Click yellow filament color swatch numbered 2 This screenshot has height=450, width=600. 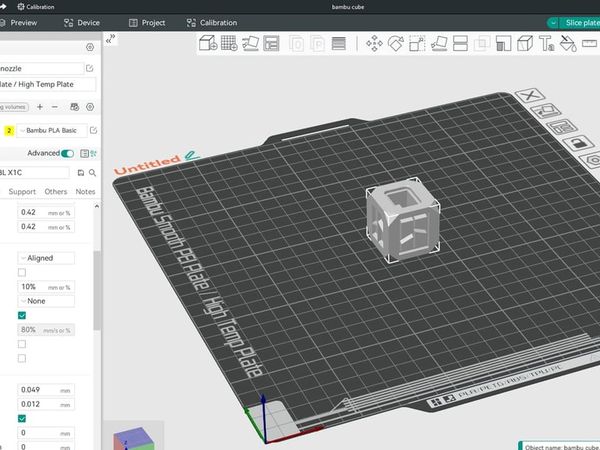pos(9,130)
